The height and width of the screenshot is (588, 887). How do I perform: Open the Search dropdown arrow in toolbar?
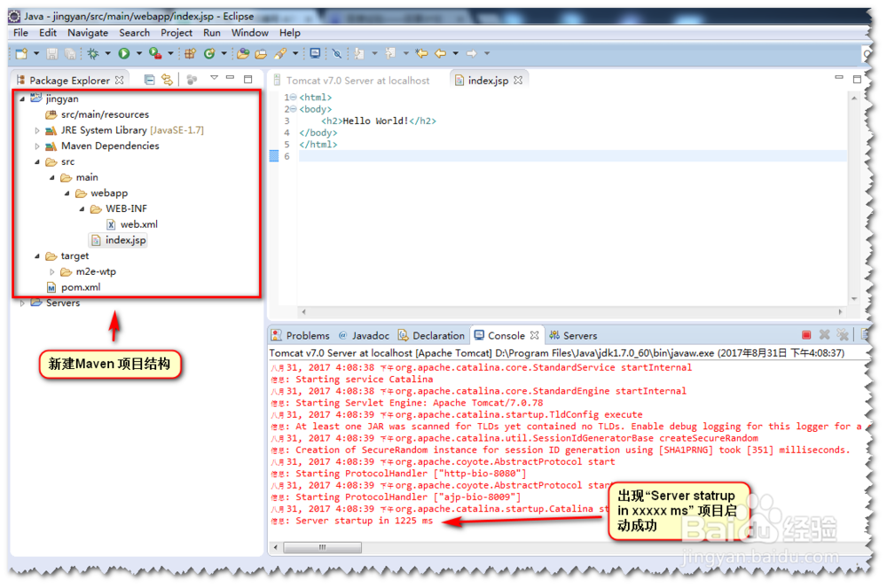click(295, 54)
